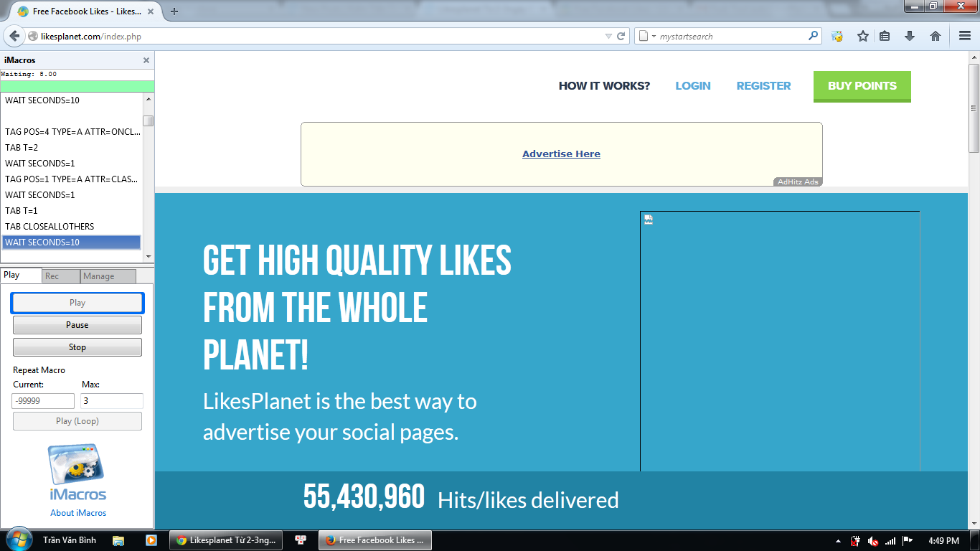Screen dimensions: 980x551
Task: Click the iMacros toolbar icon
Action: pyautogui.click(x=837, y=36)
